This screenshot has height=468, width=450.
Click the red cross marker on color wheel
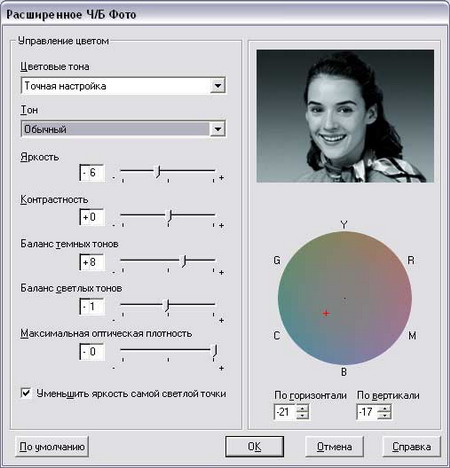point(326,313)
